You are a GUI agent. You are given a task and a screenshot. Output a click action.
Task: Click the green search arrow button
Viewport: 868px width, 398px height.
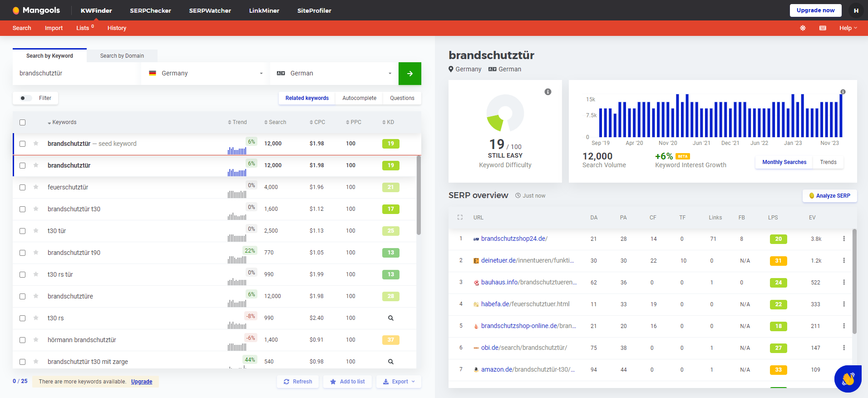pyautogui.click(x=409, y=74)
